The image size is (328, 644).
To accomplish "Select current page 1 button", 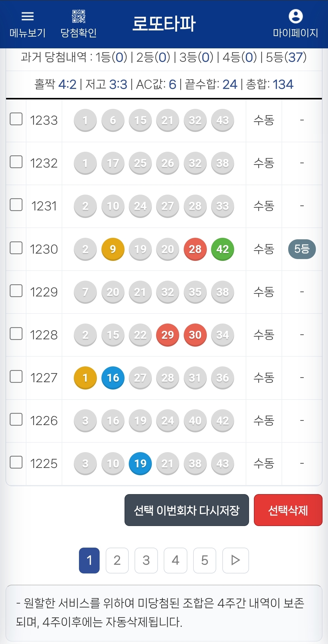I will 89,560.
